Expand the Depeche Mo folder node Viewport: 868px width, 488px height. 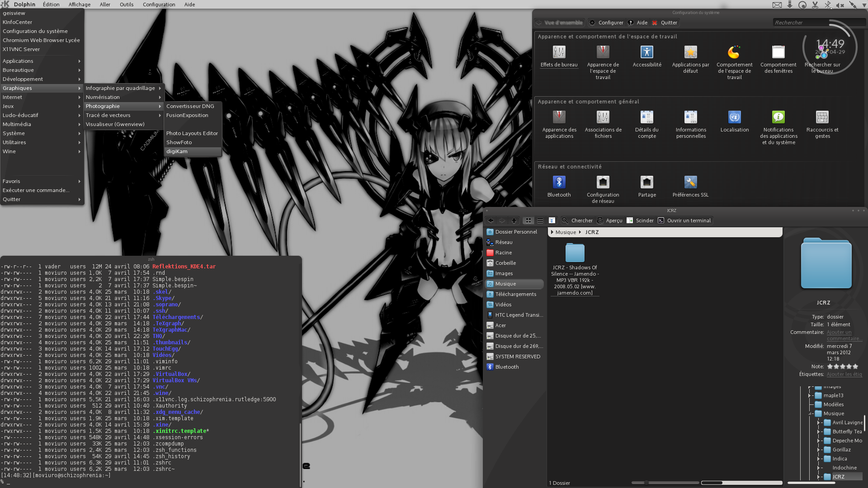[818, 441]
